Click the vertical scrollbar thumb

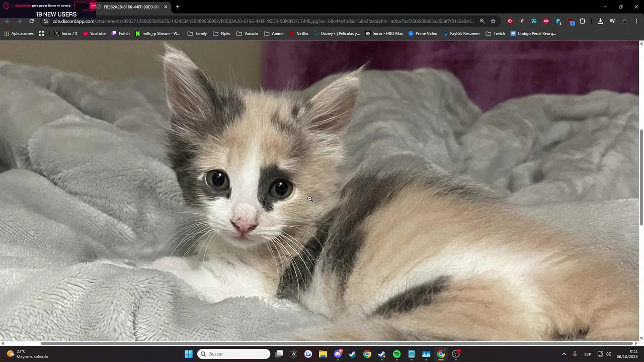pos(641,177)
